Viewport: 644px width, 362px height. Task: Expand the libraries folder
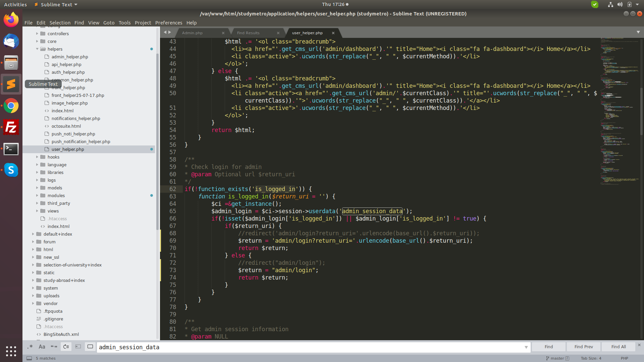click(x=37, y=172)
